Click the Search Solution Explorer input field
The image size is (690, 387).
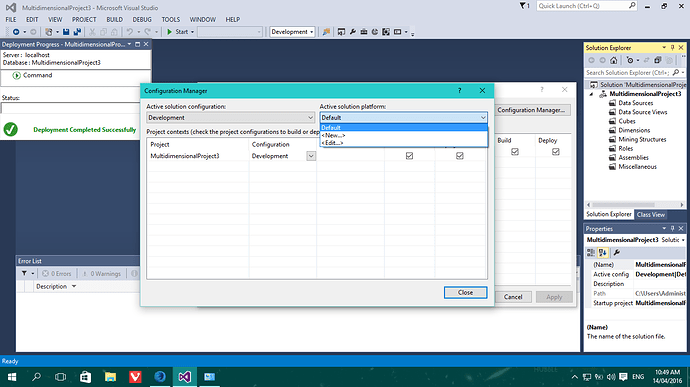(628, 72)
